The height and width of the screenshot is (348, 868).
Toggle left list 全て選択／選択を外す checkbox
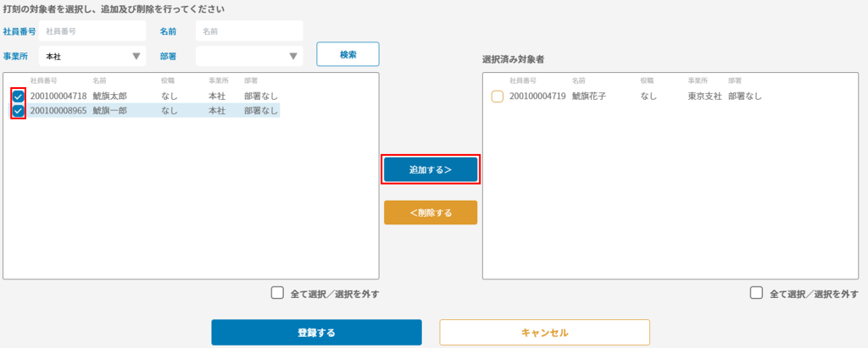point(277,293)
